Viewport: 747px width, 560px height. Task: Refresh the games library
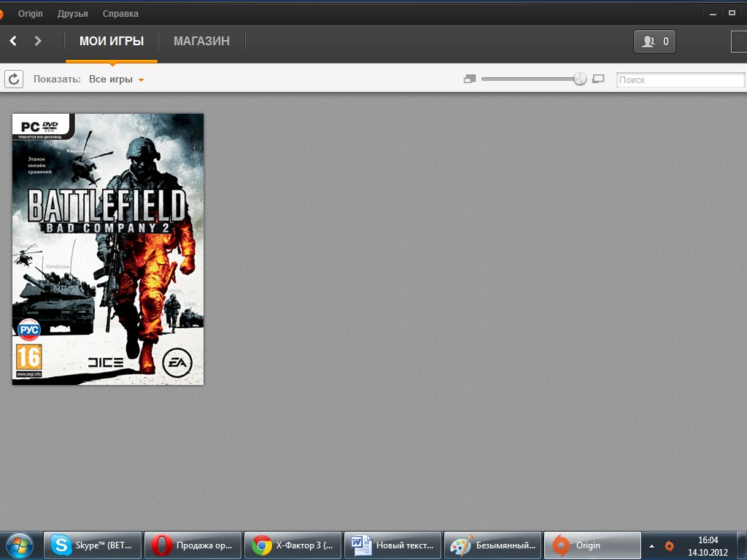click(x=14, y=79)
